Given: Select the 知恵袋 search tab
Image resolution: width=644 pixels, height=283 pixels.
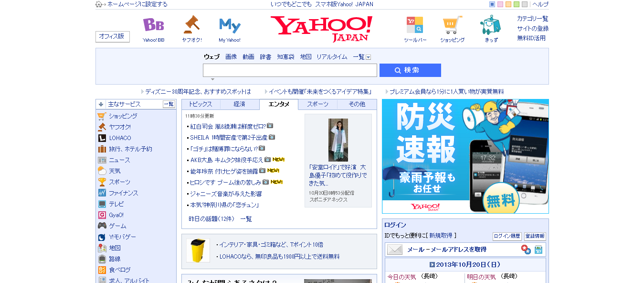Looking at the screenshot, I should pos(286,57).
